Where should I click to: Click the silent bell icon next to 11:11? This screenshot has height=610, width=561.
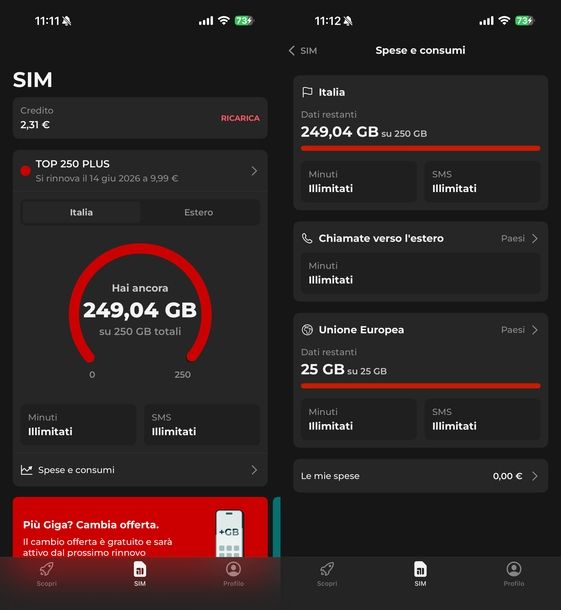click(67, 21)
